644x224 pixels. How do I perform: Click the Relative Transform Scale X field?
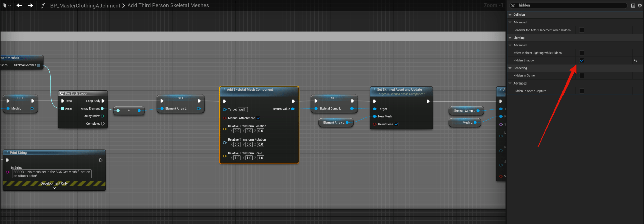[237, 158]
